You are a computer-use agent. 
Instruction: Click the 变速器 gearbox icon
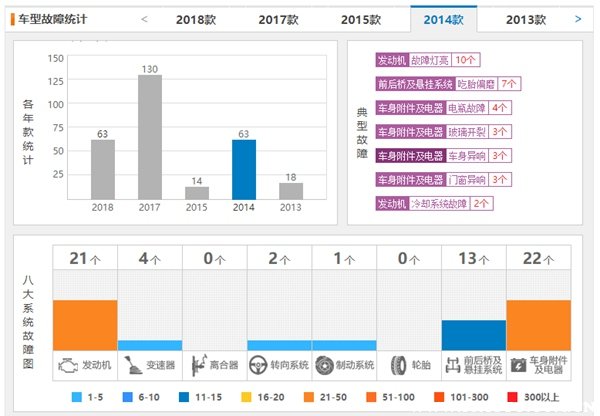[133, 365]
